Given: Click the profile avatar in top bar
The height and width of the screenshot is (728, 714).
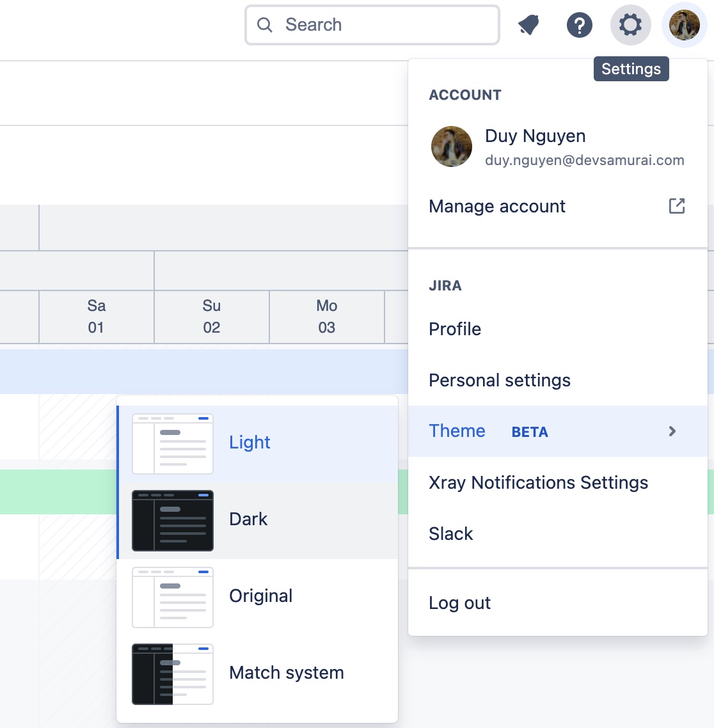Looking at the screenshot, I should (685, 24).
